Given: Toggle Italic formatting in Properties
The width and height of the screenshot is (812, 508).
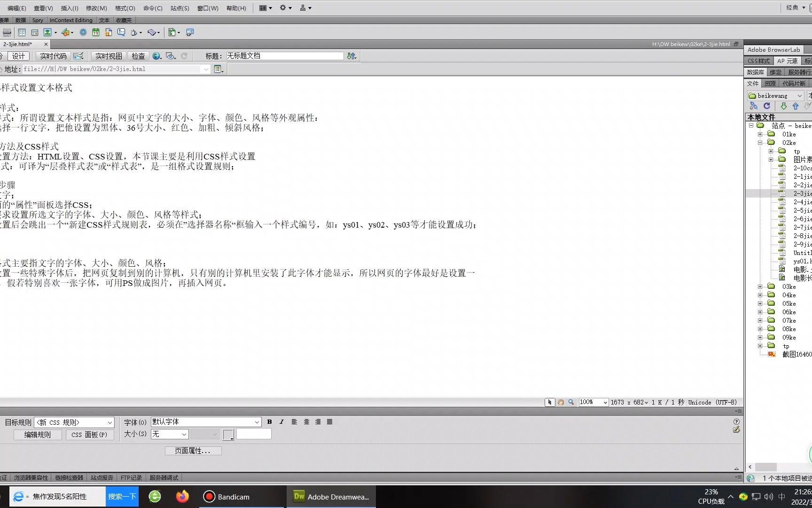Looking at the screenshot, I should (281, 422).
